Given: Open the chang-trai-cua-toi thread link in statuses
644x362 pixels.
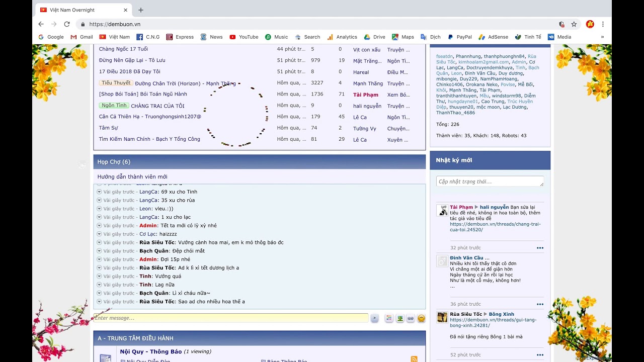Looking at the screenshot, I should [x=495, y=227].
